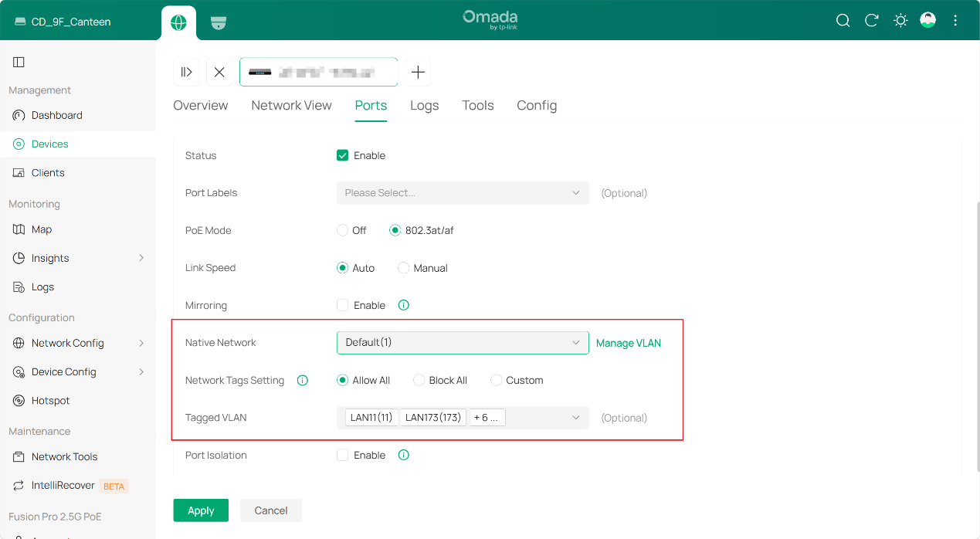Screen dimensions: 980x539
Task: Click the Apply button
Action: 201,510
